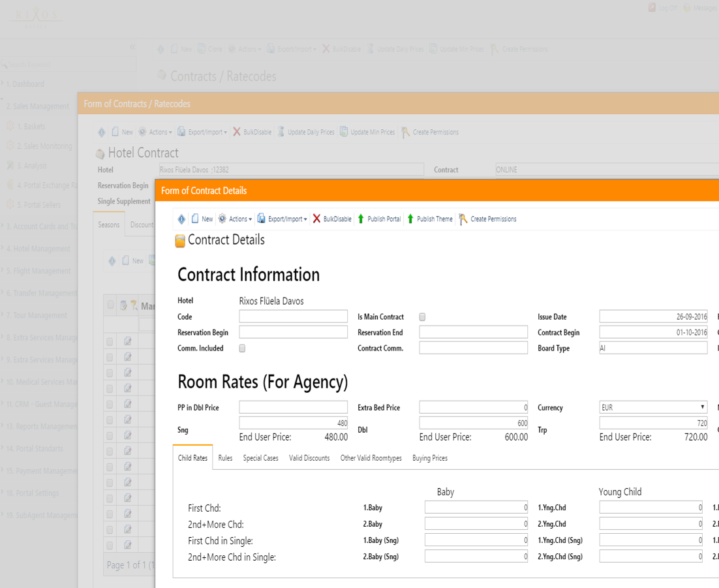Click Update Daily Prices in Contracts / Ratecodes form
The width and height of the screenshot is (719, 588).
coord(306,132)
